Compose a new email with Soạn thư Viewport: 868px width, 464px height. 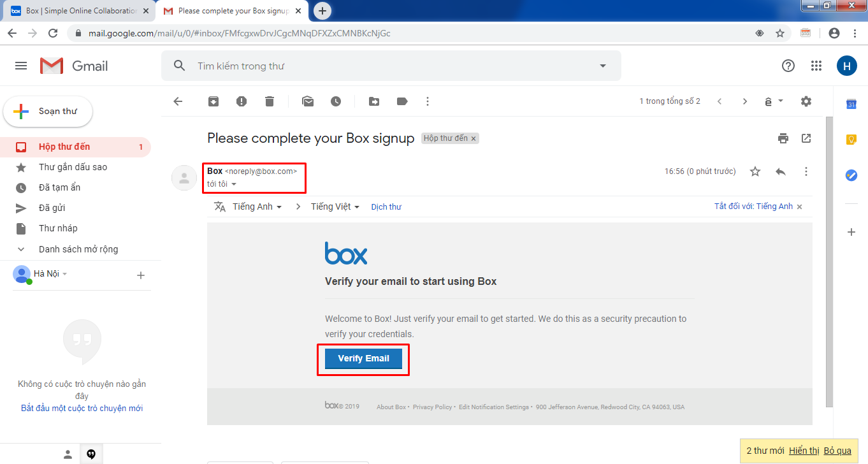click(48, 112)
